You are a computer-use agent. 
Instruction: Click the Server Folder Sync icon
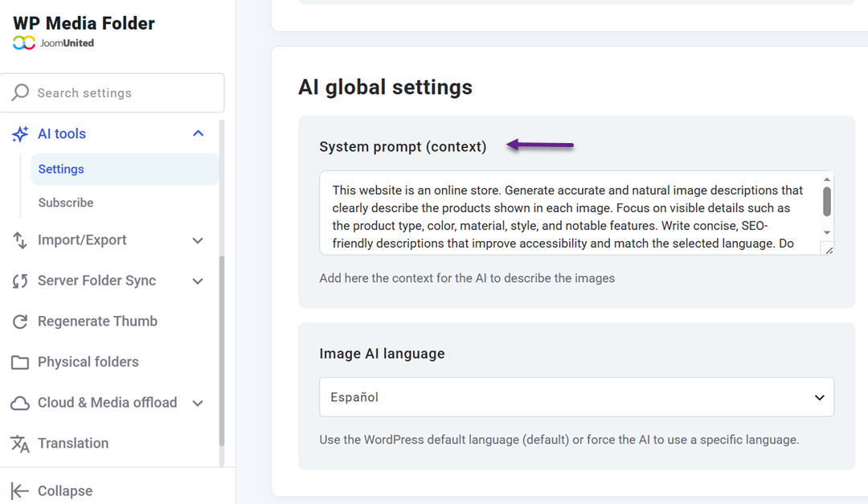tap(20, 281)
